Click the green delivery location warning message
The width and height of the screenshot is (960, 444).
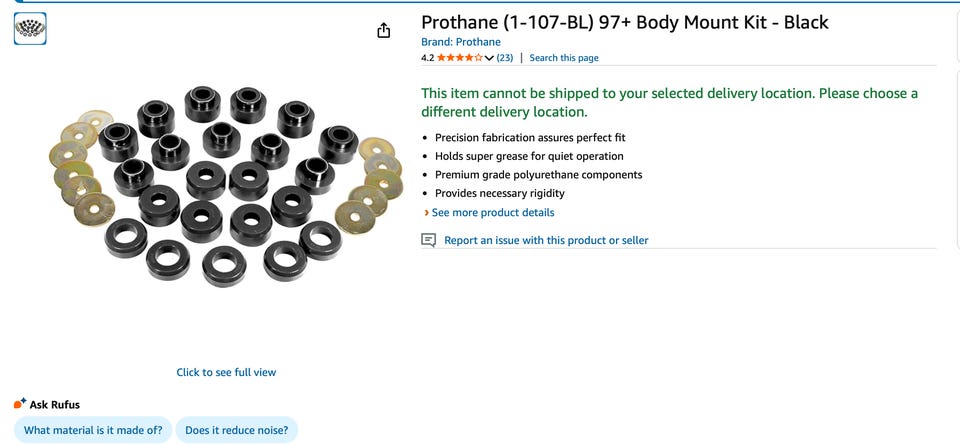[669, 102]
